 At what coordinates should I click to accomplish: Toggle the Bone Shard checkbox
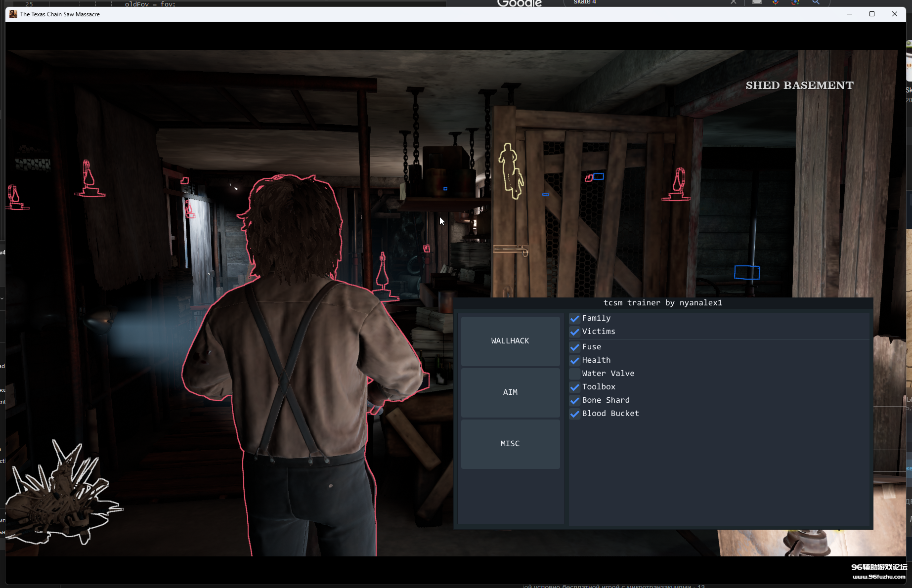pyautogui.click(x=575, y=401)
